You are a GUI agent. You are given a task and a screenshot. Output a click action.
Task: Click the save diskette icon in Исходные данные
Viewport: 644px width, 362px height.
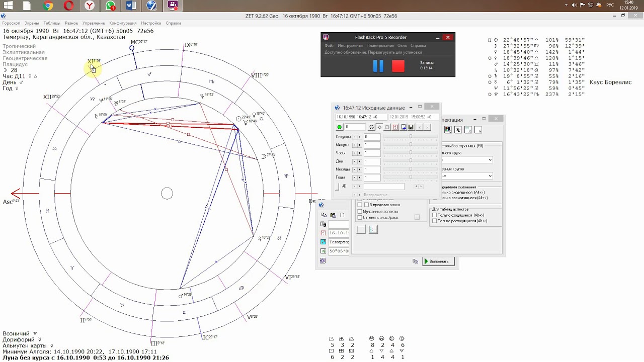[411, 127]
